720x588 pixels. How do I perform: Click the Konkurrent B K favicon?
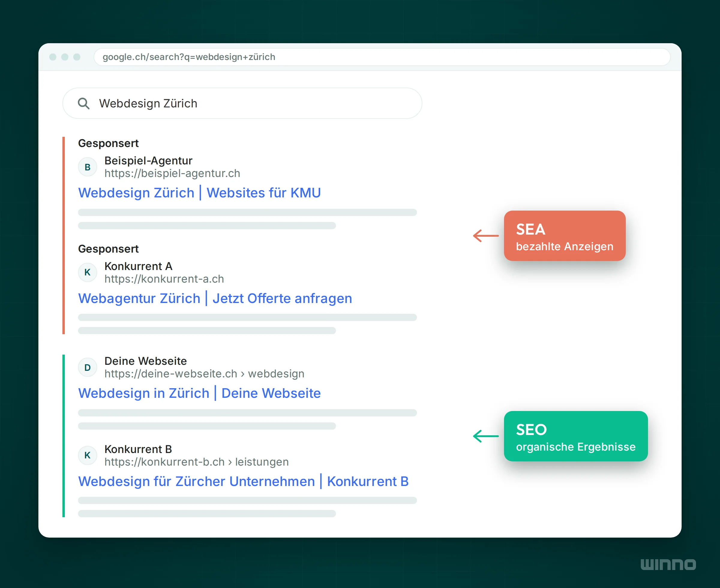88,455
